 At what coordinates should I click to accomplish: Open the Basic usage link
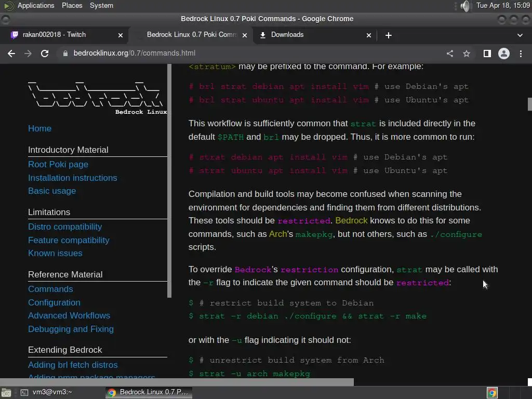tap(52, 191)
